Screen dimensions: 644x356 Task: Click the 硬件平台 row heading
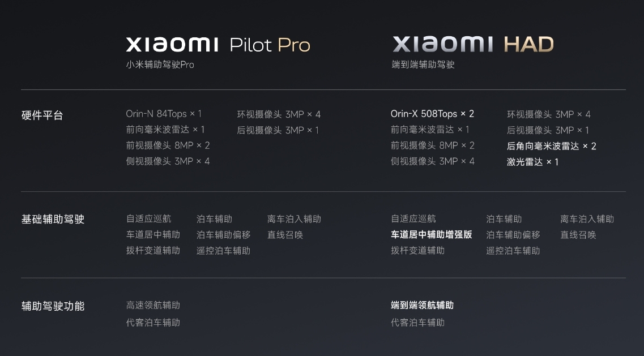click(42, 115)
